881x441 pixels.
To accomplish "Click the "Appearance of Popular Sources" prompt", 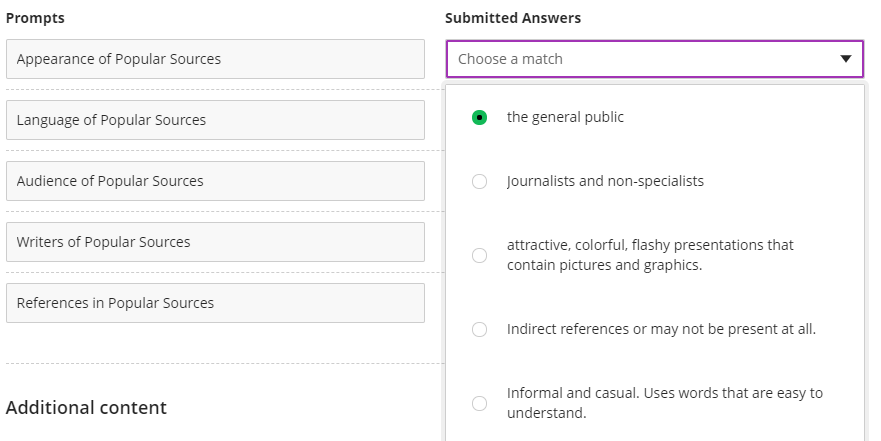I will point(215,59).
